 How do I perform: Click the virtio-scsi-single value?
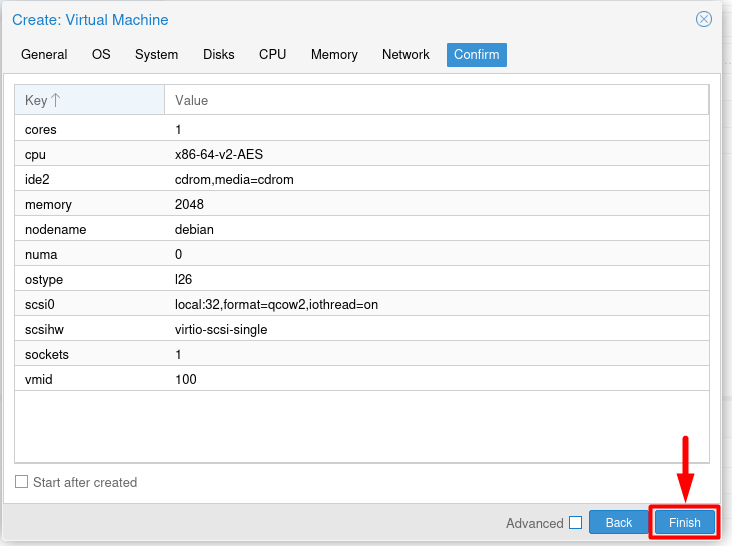click(x=221, y=330)
